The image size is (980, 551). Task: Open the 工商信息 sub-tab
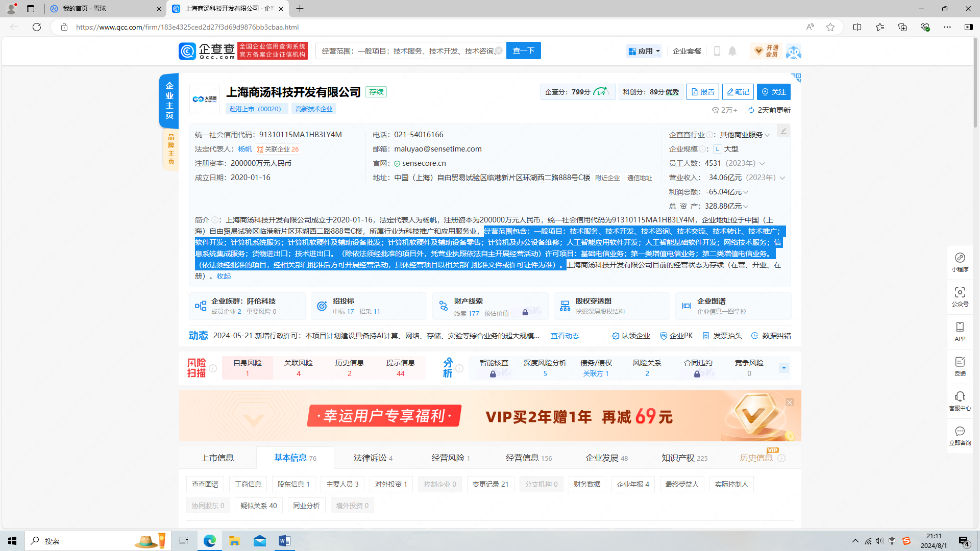248,484
